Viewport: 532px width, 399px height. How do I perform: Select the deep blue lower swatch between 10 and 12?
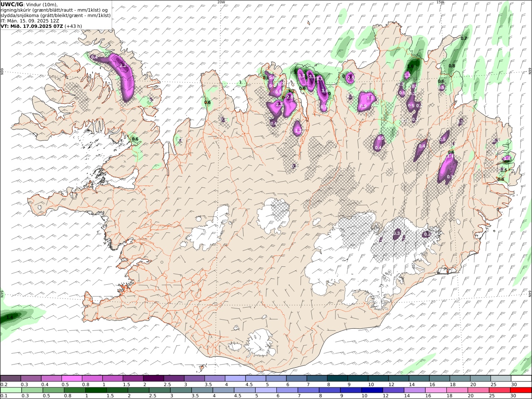coord(372,390)
